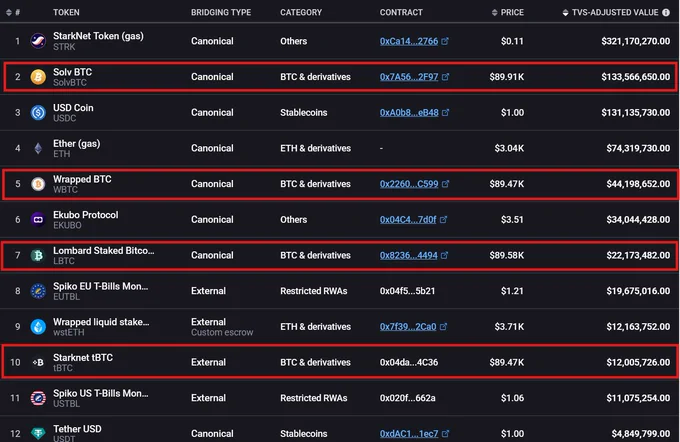Click the Lombard Staked Bitcoin logo icon

pyautogui.click(x=38, y=255)
